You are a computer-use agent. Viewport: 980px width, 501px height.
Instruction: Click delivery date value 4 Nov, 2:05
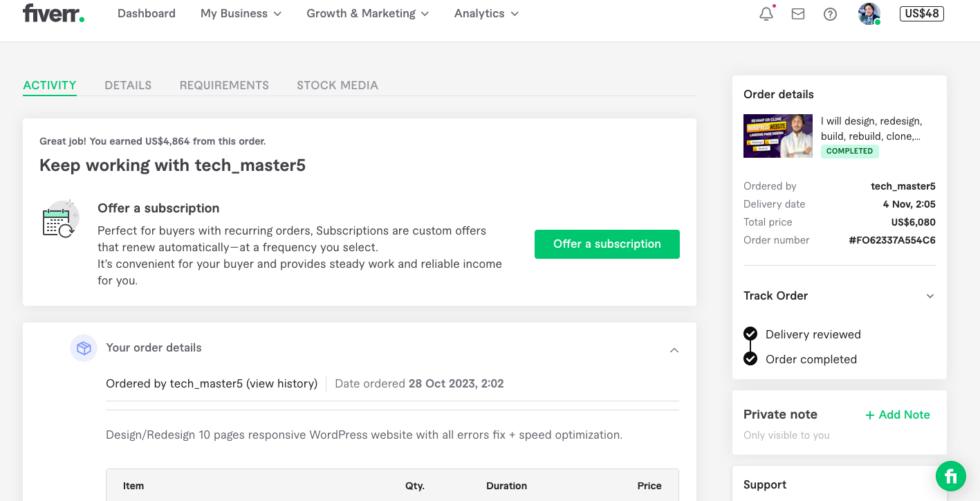909,204
